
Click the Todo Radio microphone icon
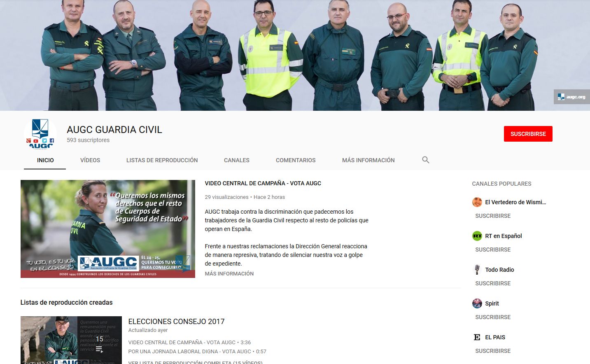(477, 269)
